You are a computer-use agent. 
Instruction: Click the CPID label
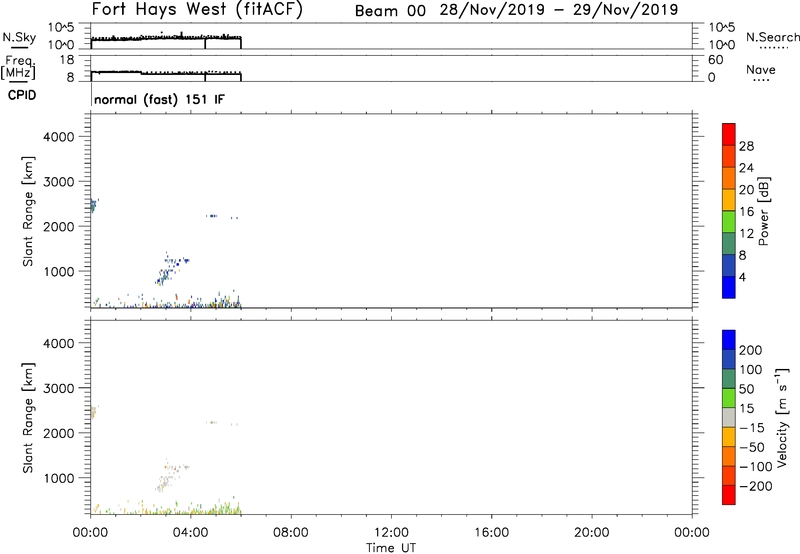21,95
